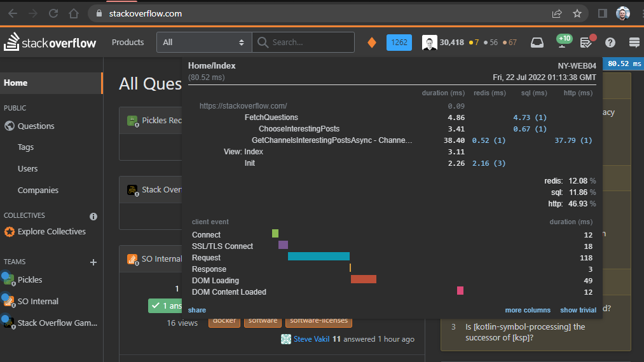Open achievements trophy with +10 badge
The height and width of the screenshot is (362, 644).
563,41
